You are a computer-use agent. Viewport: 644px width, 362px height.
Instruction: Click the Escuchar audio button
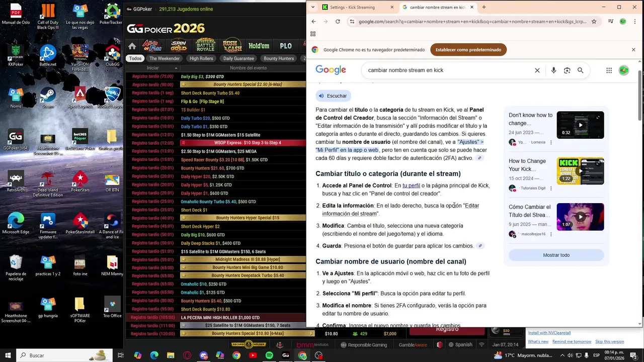tap(333, 96)
